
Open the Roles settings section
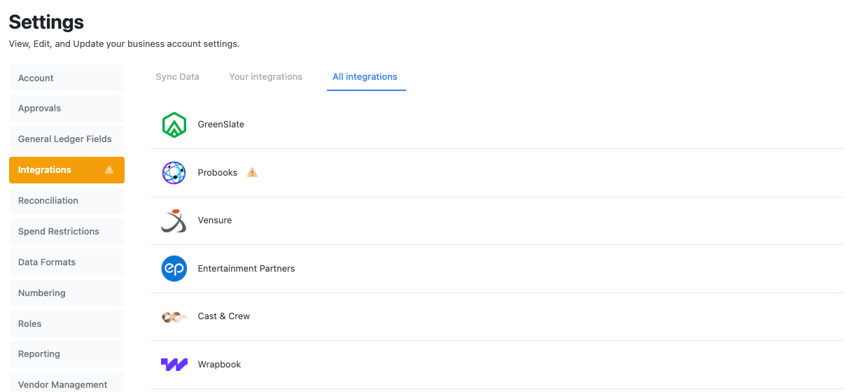pyautogui.click(x=66, y=324)
